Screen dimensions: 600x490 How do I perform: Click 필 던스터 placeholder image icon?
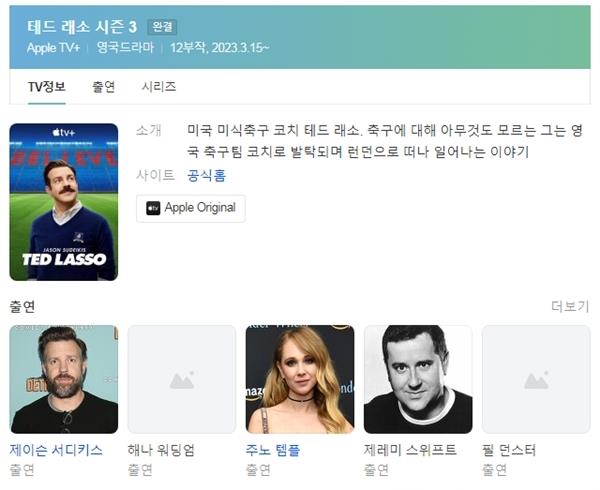(536, 381)
